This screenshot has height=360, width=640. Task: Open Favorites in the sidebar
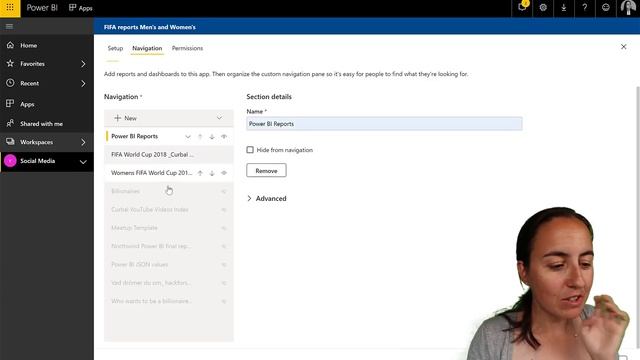click(33, 64)
